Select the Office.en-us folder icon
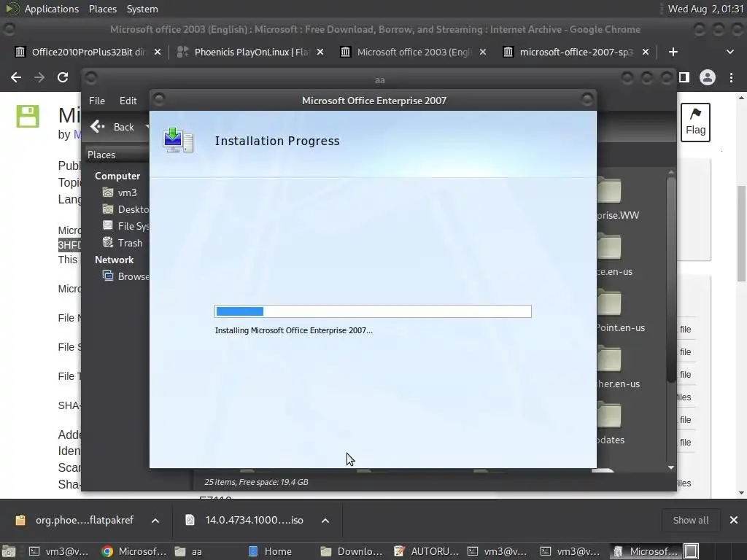747x560 pixels. 609,246
